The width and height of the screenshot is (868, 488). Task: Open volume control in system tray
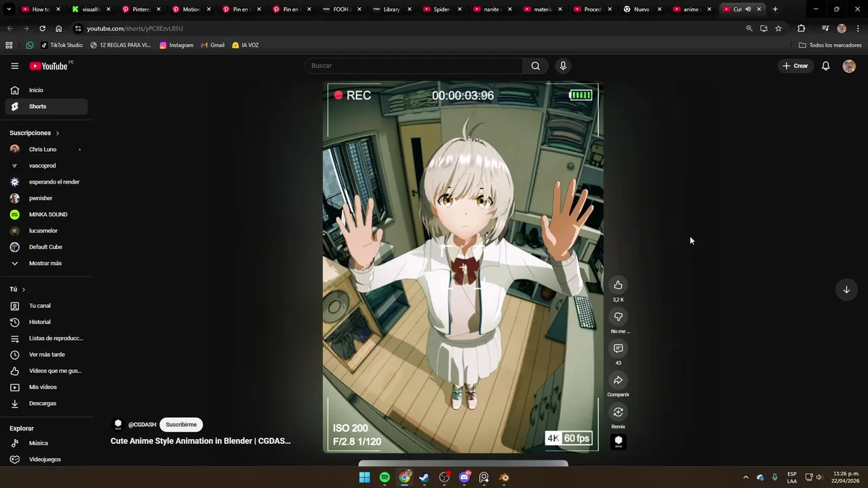click(818, 477)
